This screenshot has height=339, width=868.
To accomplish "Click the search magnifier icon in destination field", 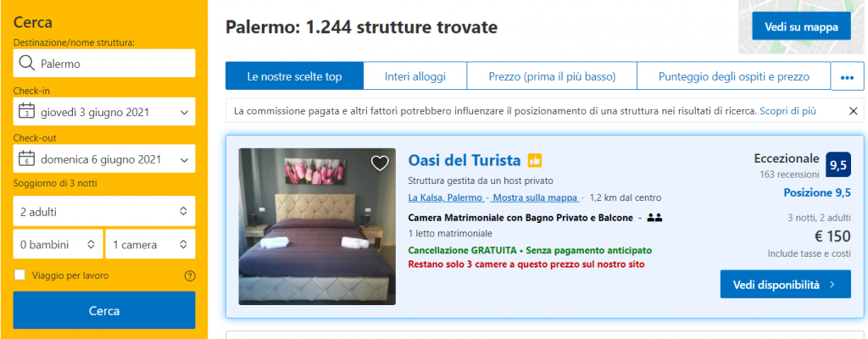I will coord(26,64).
